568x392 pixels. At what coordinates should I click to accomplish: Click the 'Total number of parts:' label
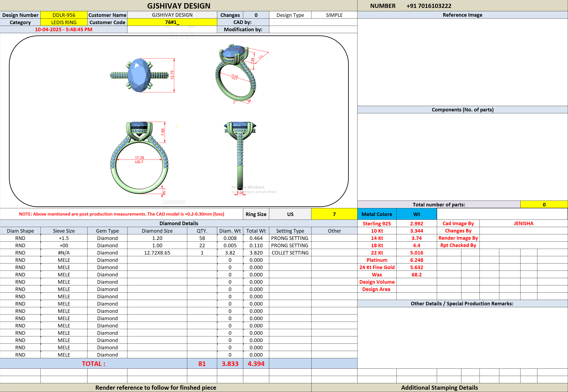click(439, 205)
